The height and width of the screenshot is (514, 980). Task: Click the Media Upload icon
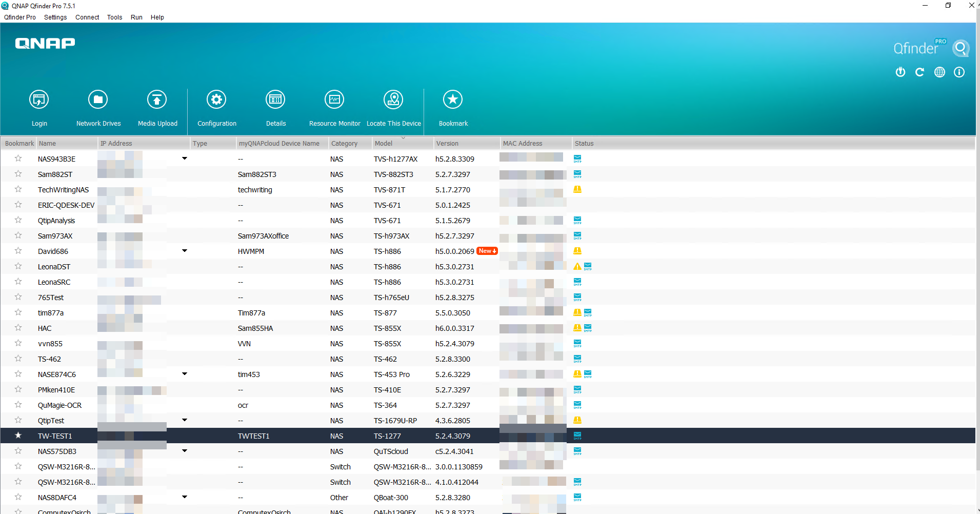click(x=157, y=100)
